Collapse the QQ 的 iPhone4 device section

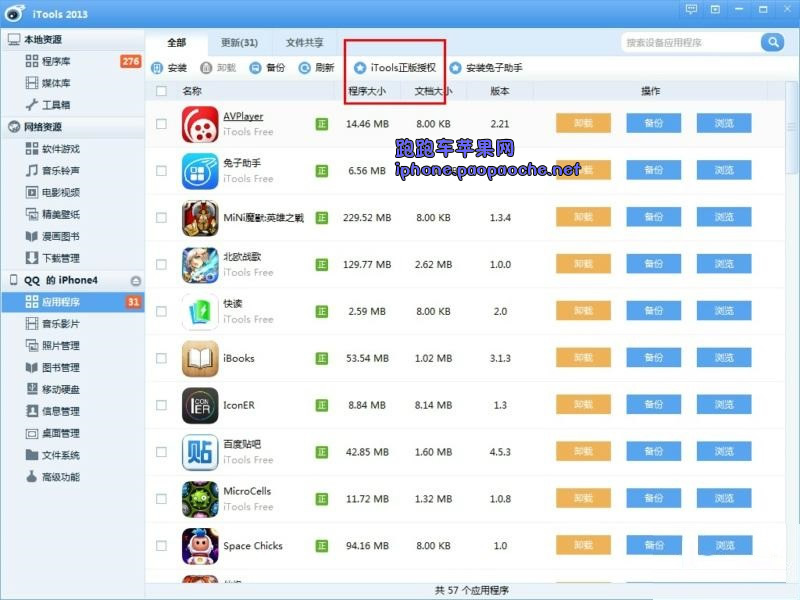pos(72,280)
